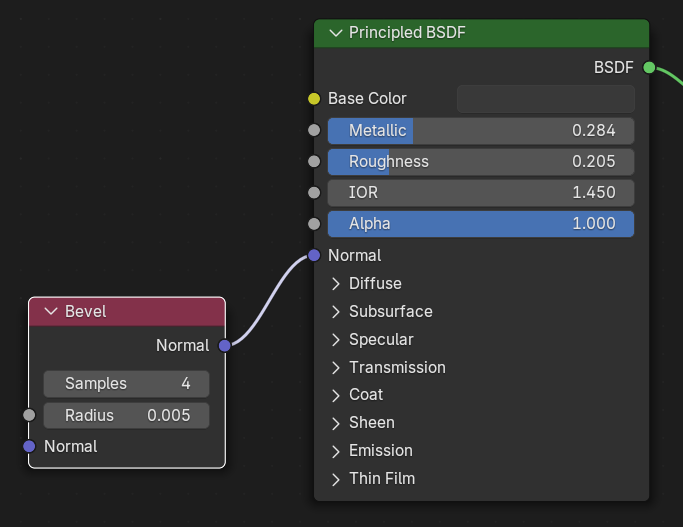Click the Bevel Samples field
This screenshot has width=683, height=527.
[x=126, y=384]
